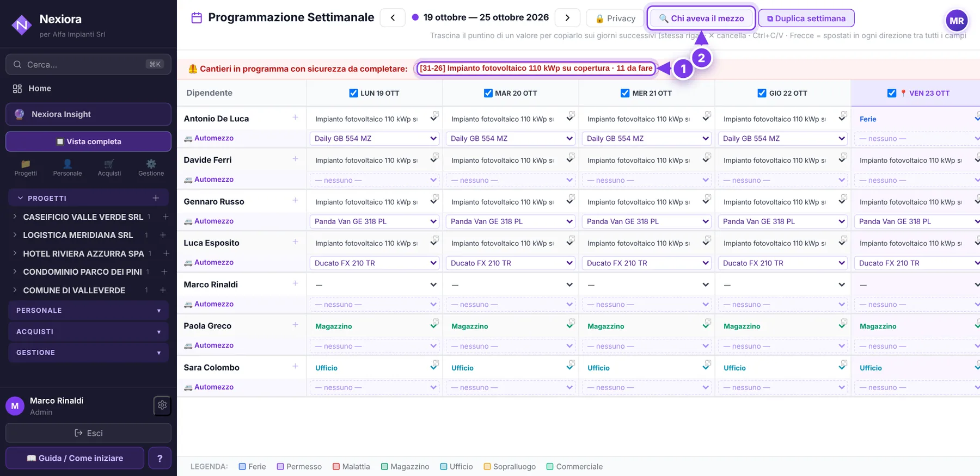This screenshot has height=476, width=980.
Task: Open Gestione gear icon in sidebar
Action: (x=151, y=164)
